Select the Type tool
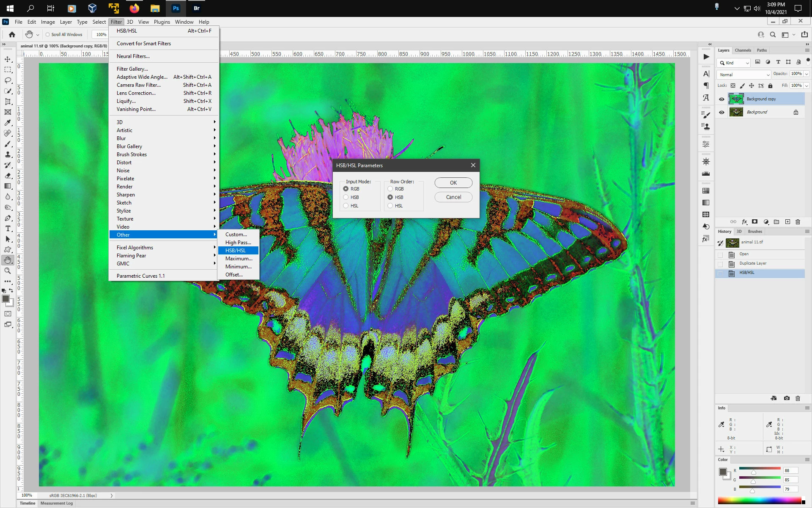 pos(8,229)
